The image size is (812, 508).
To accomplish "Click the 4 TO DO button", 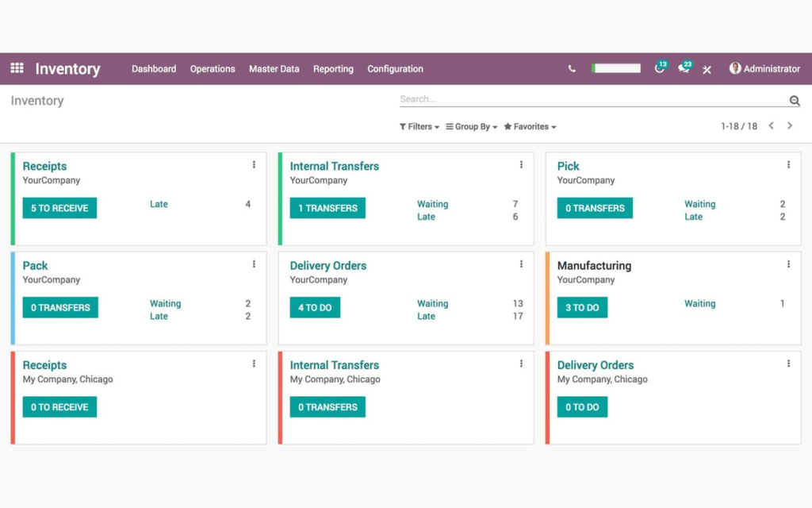I will 315,307.
